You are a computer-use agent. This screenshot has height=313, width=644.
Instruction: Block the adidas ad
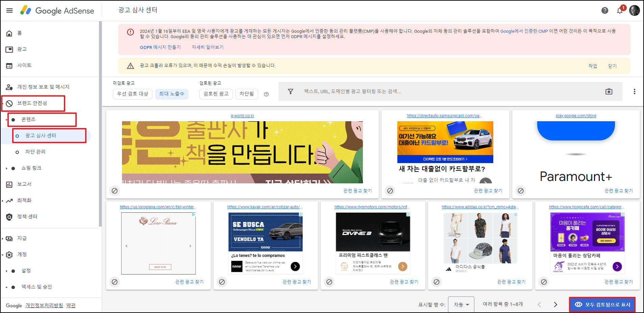pos(437,282)
